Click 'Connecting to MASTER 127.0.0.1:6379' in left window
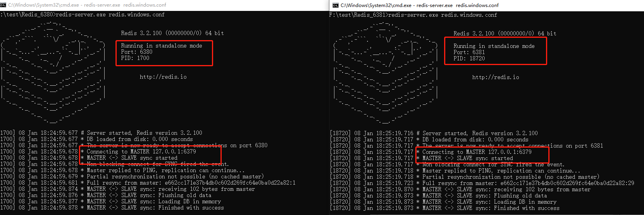 click(141, 152)
